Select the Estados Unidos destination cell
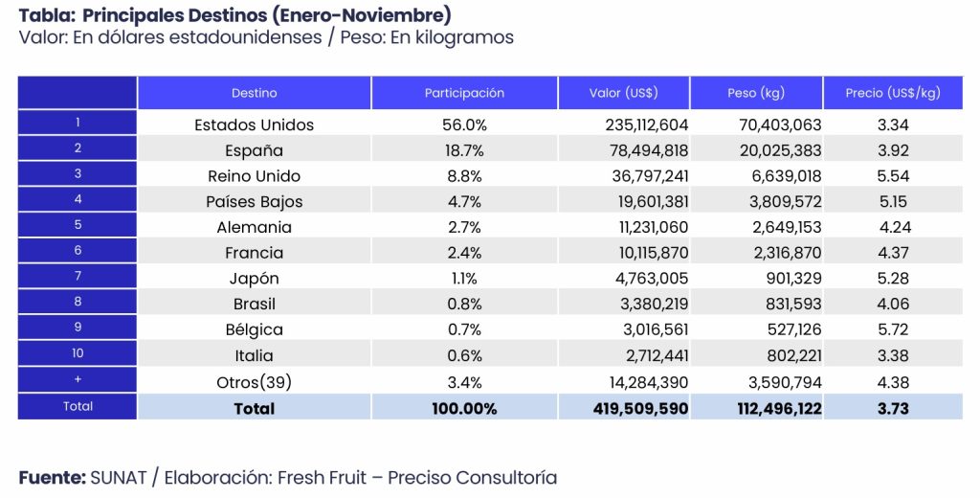 coord(254,124)
